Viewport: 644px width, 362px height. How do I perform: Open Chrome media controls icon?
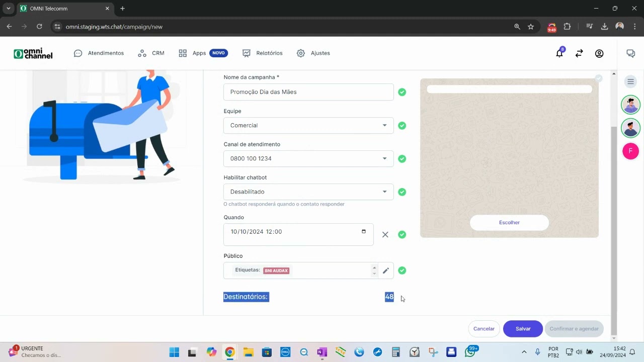coord(590,27)
